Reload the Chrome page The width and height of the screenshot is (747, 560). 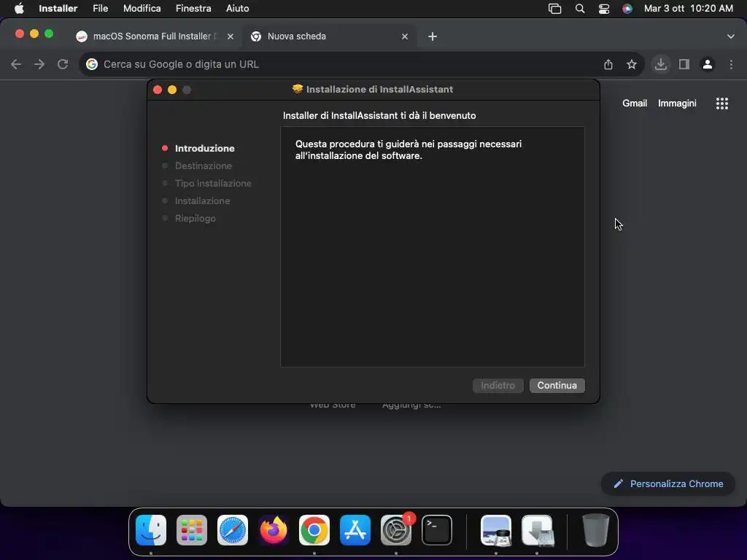63,64
